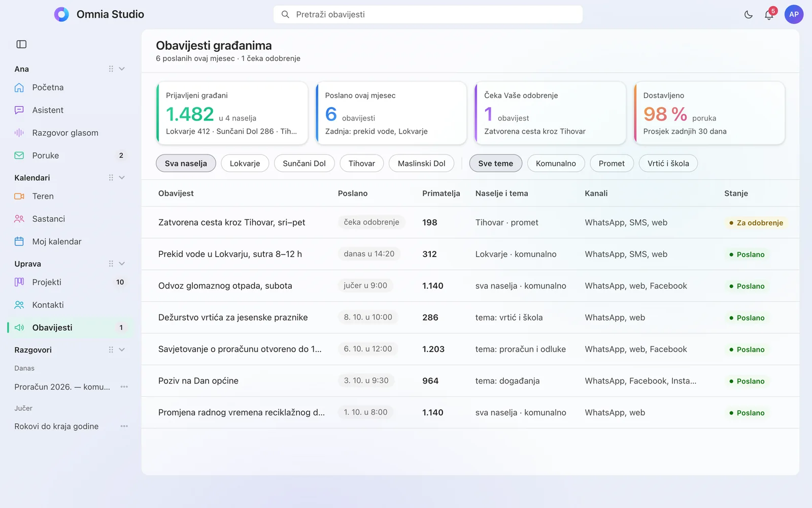This screenshot has width=812, height=508.
Task: Click the Za odobrenje status badge
Action: click(756, 223)
